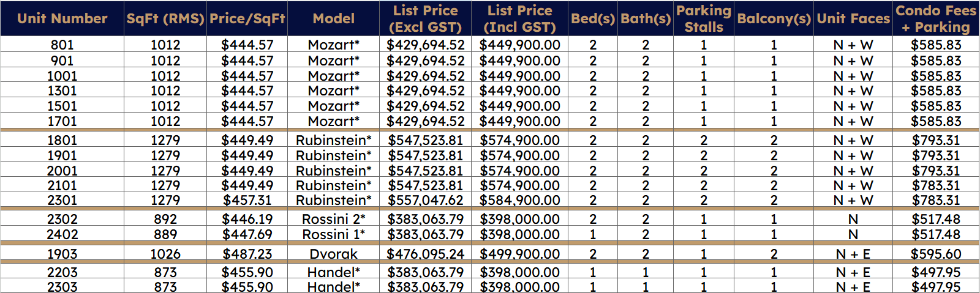The width and height of the screenshot is (980, 293).
Task: Click the Unit Number column header
Action: pyautogui.click(x=62, y=18)
